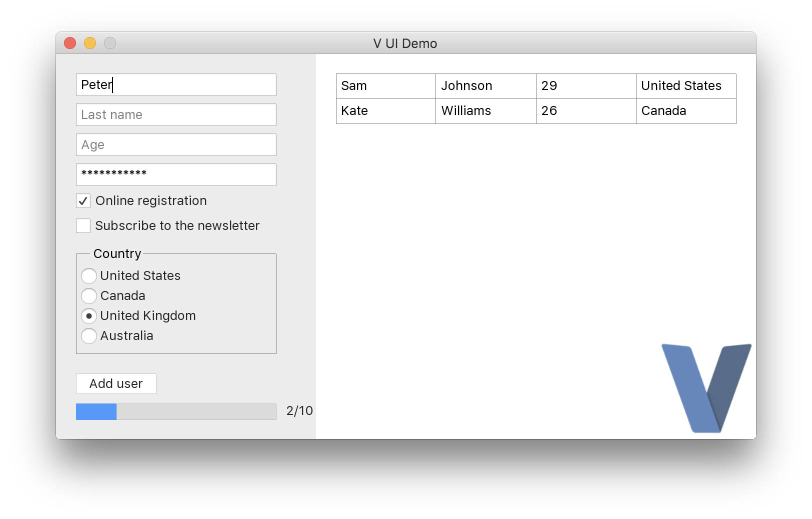
Task: Click the Sam cell in the table
Action: [x=385, y=86]
